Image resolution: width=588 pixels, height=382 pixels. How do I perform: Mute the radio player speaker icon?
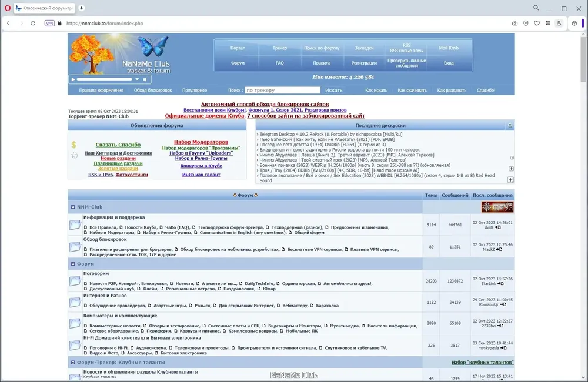click(x=145, y=79)
